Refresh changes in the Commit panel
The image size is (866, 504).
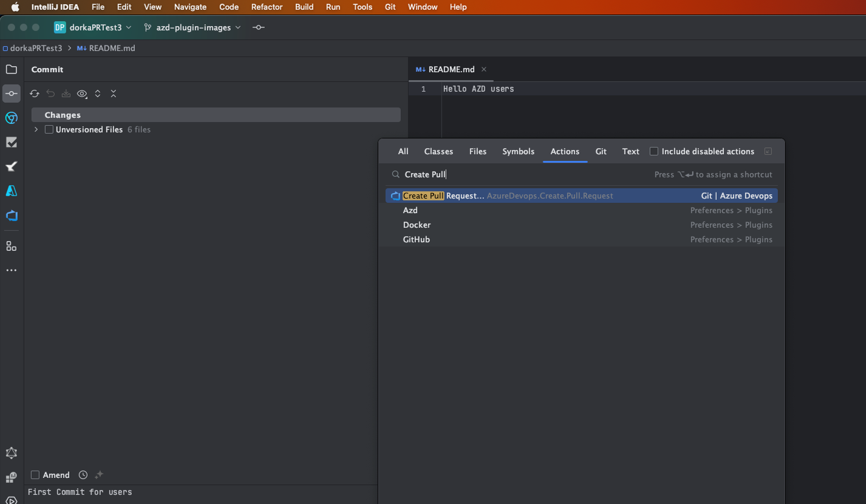click(x=35, y=94)
